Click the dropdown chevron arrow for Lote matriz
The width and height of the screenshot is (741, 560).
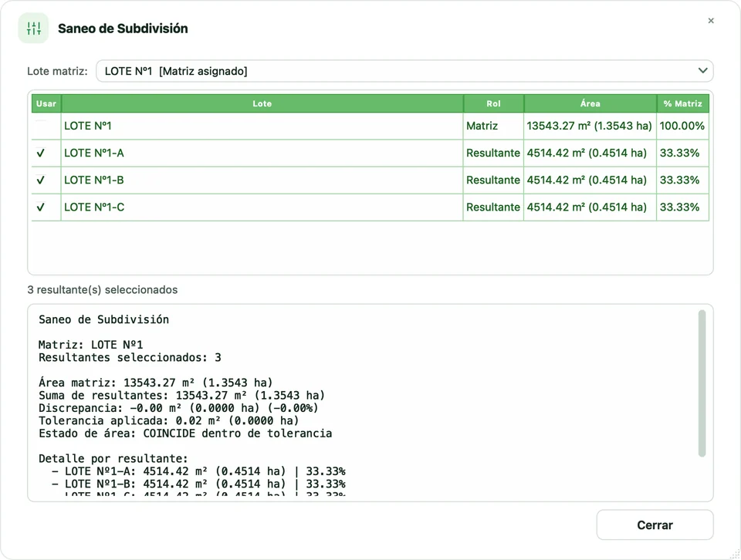click(x=702, y=71)
